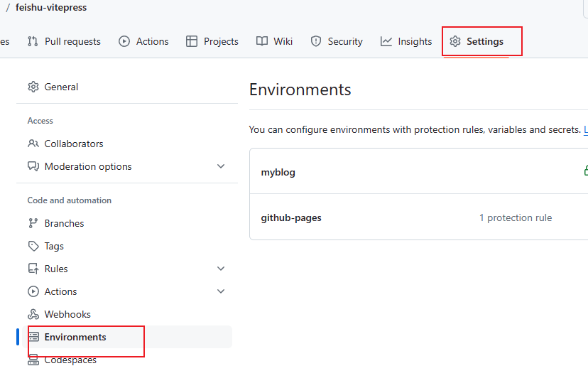Viewport: 588px width, 366px height.
Task: Click the Actions play icon in sidebar
Action: pos(33,291)
